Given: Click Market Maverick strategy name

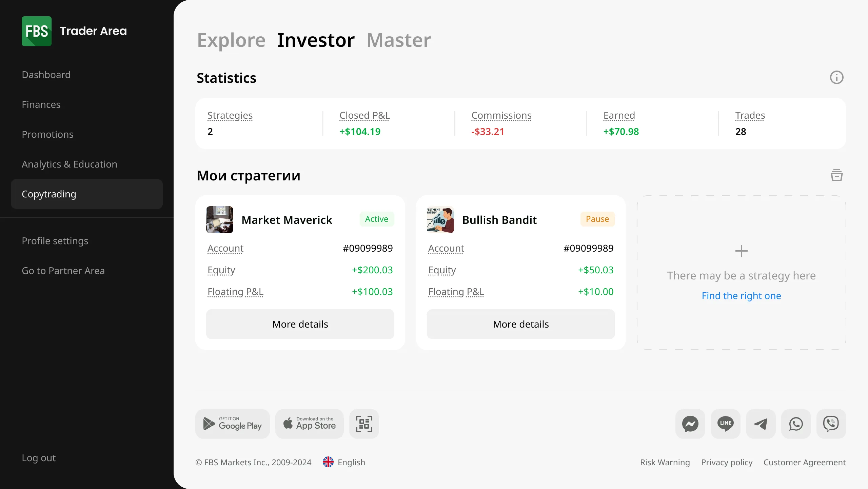Looking at the screenshot, I should pos(287,220).
